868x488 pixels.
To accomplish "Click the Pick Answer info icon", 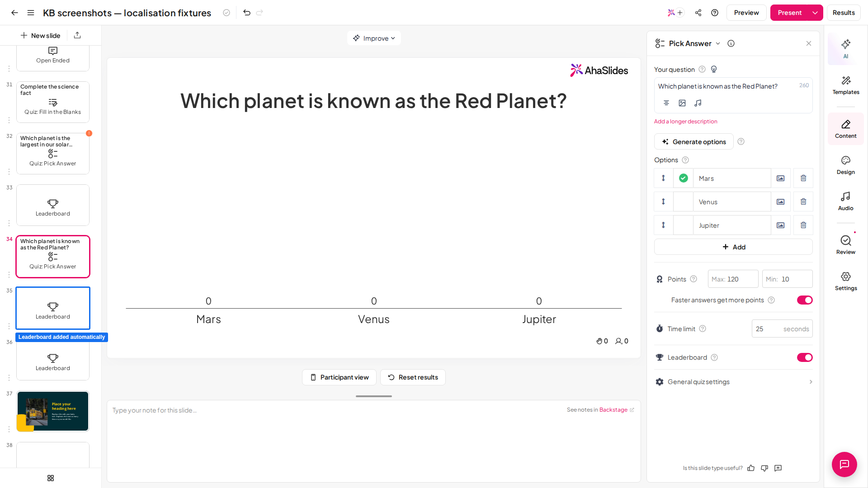I will click(731, 43).
